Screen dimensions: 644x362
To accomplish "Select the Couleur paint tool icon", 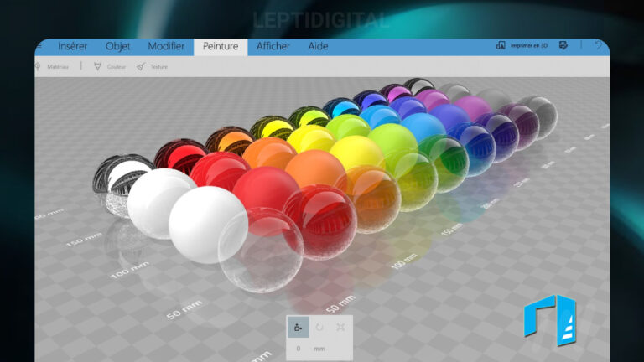I will 97,66.
